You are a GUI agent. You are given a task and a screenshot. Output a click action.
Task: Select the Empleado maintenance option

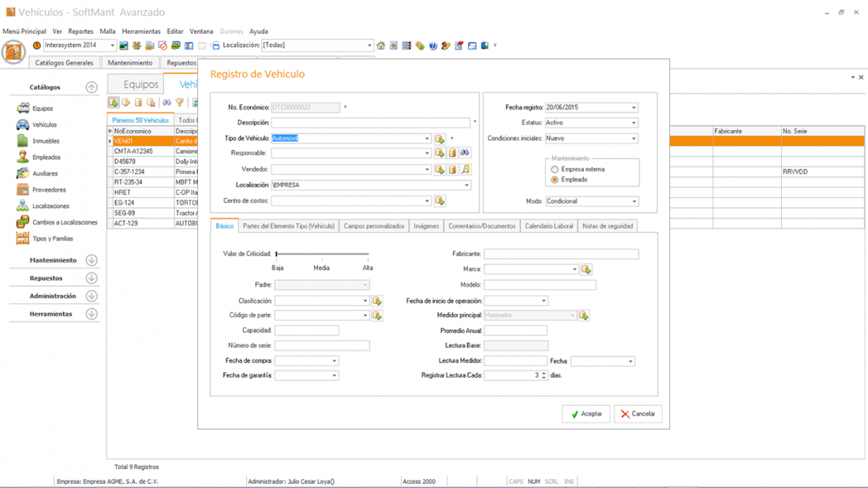[x=555, y=180]
